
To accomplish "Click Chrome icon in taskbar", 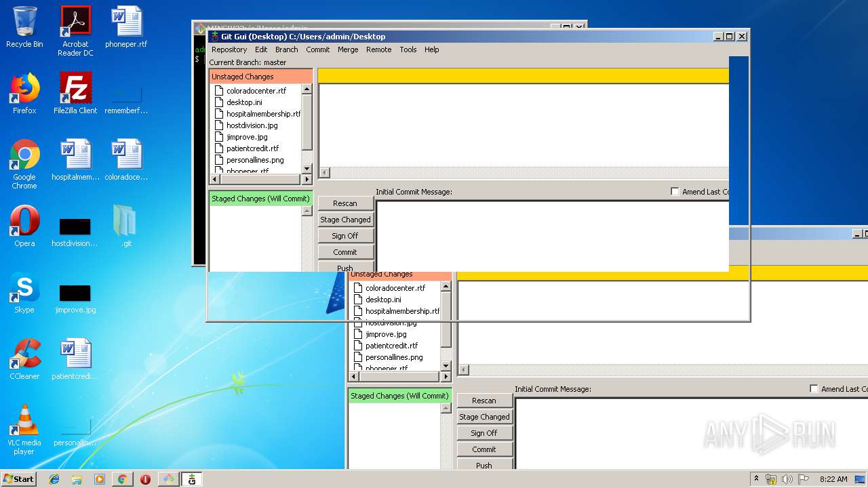I will (122, 479).
